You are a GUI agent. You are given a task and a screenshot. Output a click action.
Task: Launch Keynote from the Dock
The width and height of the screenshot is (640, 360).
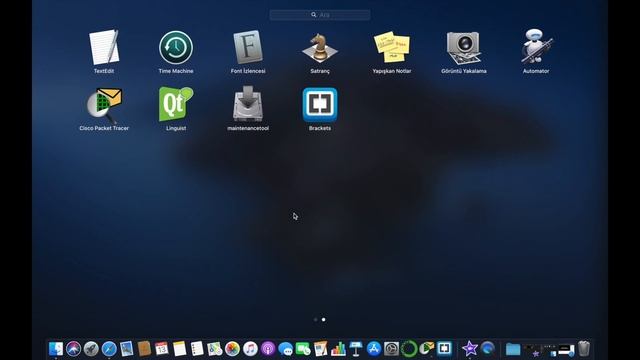(x=356, y=349)
